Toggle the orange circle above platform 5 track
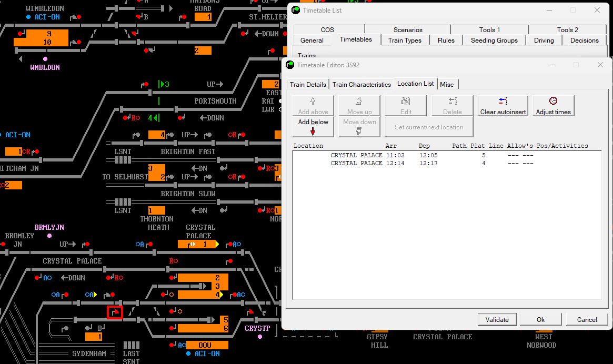613x364 pixels. click(180, 311)
